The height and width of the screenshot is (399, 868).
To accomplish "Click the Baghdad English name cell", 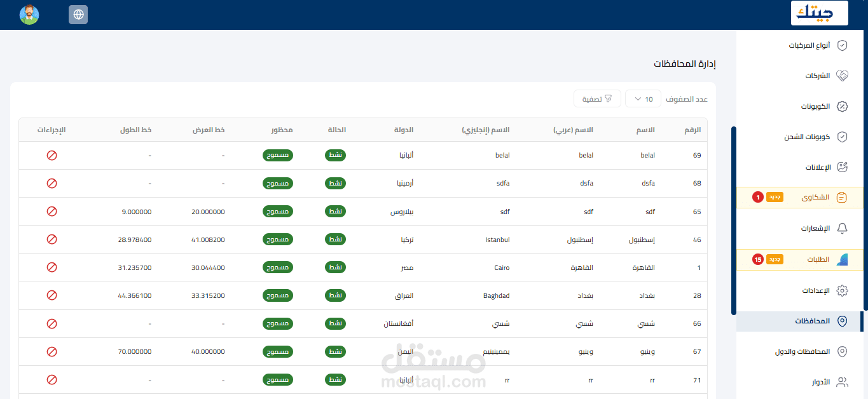I will click(496, 295).
